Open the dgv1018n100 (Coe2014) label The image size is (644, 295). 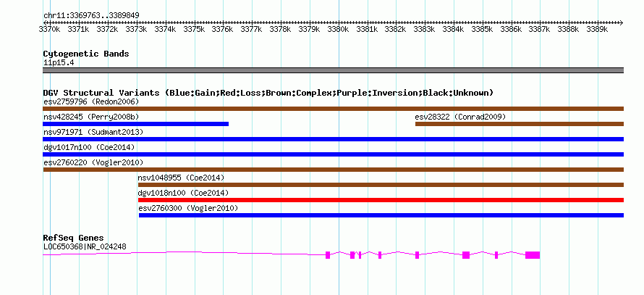point(183,193)
